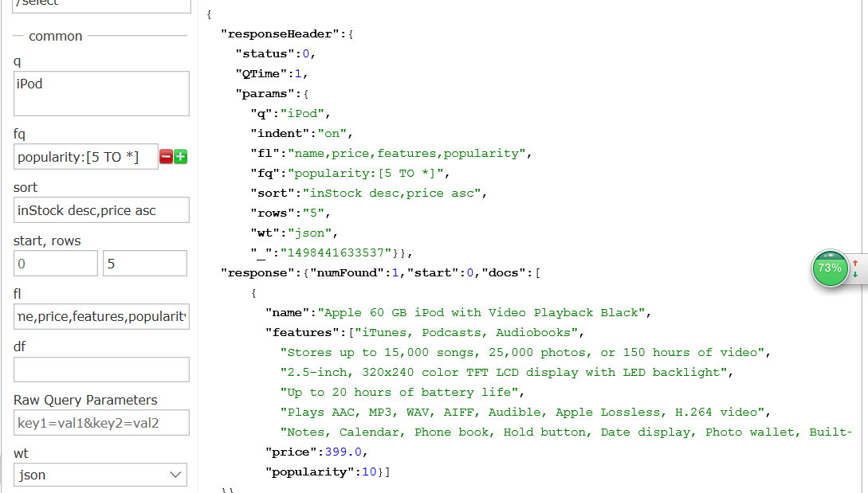Select the price value 399.0
Image resolution: width=868 pixels, height=493 pixels.
pos(344,452)
